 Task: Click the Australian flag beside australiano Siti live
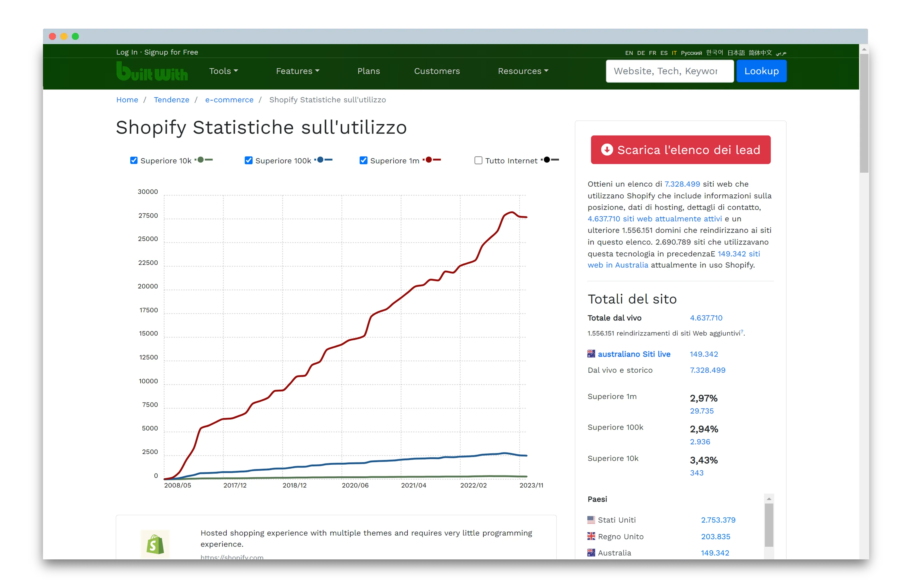pyautogui.click(x=591, y=354)
